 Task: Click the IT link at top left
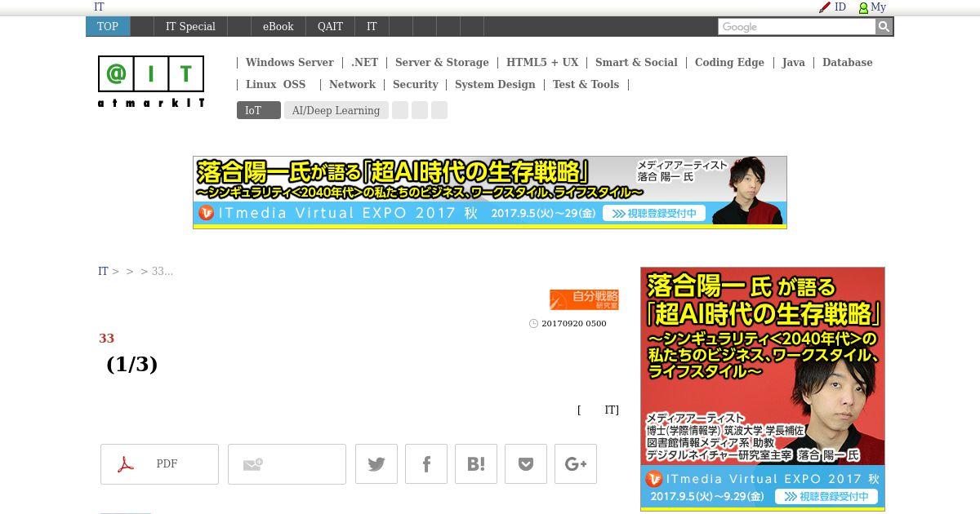pos(99,7)
